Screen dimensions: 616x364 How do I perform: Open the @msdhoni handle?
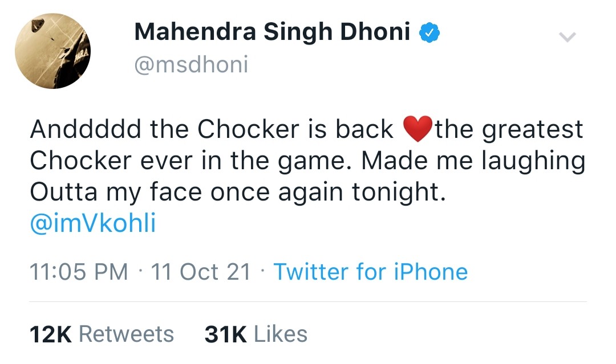coord(191,64)
